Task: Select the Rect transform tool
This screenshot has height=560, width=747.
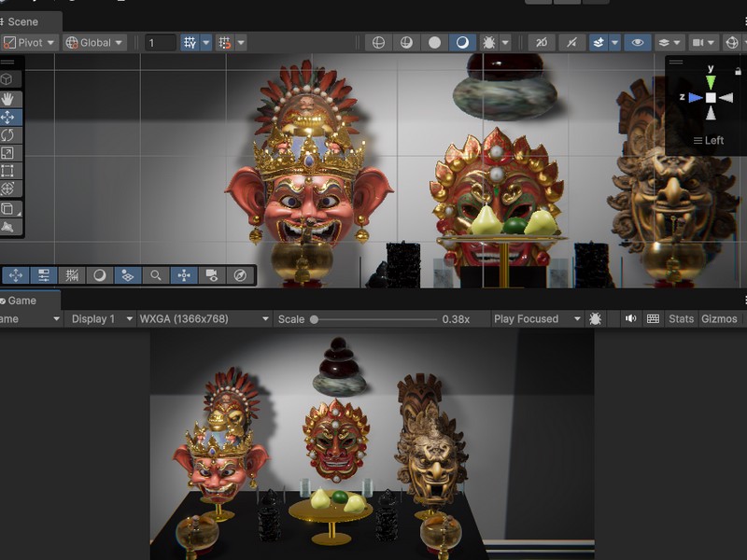Action: pyautogui.click(x=8, y=171)
